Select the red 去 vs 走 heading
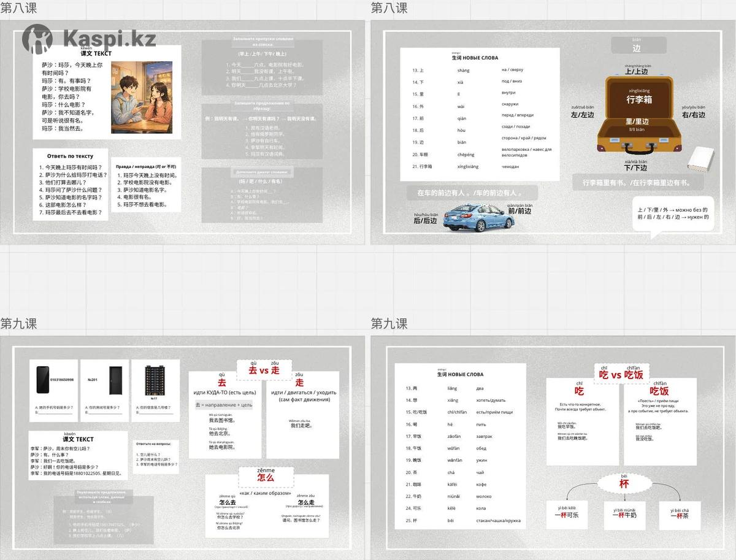Image resolution: width=736 pixels, height=560 pixels. click(x=264, y=370)
